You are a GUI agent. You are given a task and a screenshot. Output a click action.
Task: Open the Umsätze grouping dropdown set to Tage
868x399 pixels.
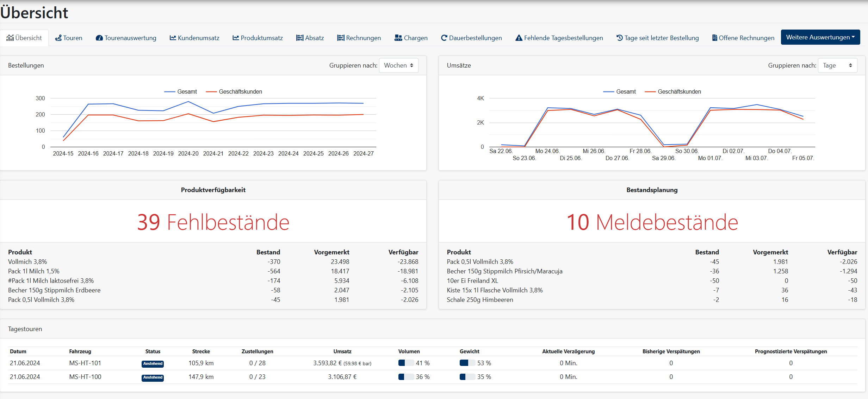(837, 65)
